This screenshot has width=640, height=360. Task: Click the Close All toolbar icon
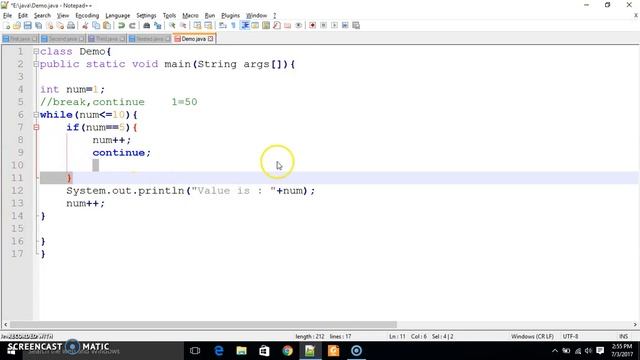click(x=60, y=25)
